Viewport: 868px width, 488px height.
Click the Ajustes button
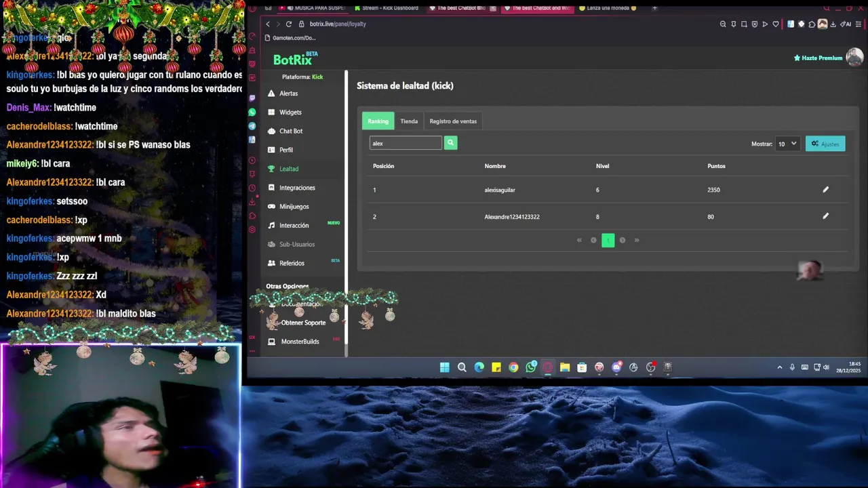coord(825,144)
